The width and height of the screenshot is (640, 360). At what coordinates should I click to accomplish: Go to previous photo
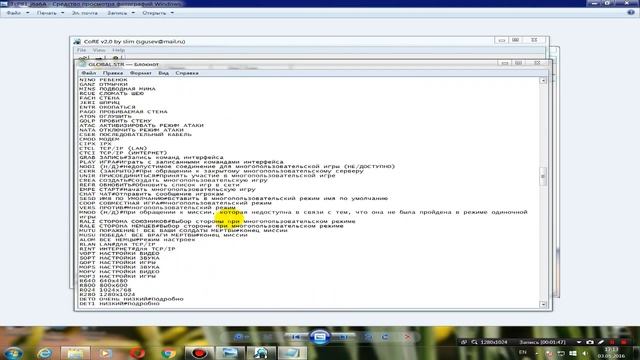pyautogui.click(x=296, y=337)
